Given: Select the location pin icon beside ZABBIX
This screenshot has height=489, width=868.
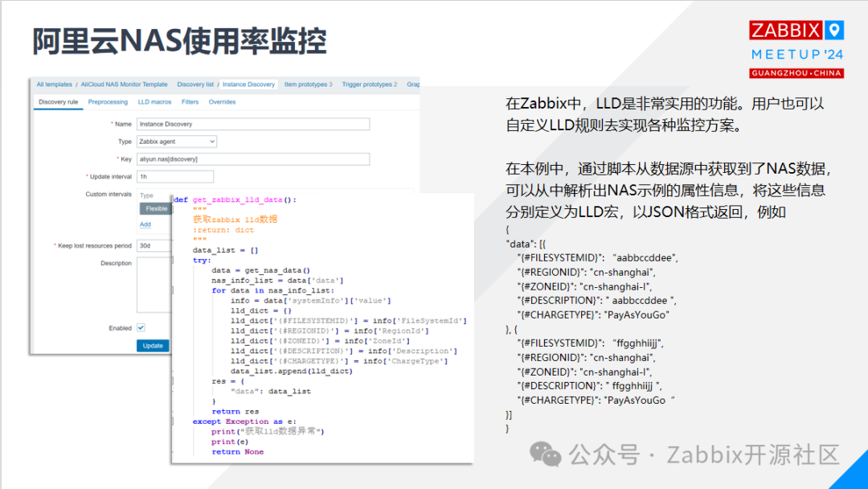Looking at the screenshot, I should click(834, 31).
